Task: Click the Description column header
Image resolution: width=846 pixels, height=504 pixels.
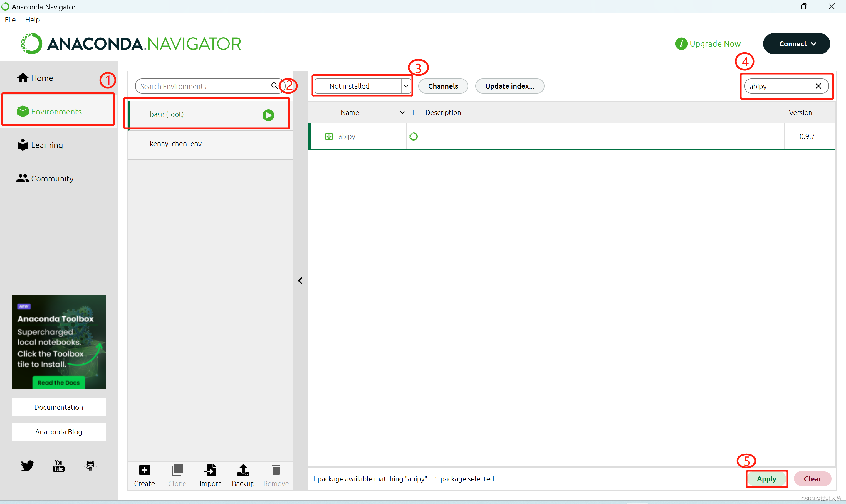Action: (443, 112)
